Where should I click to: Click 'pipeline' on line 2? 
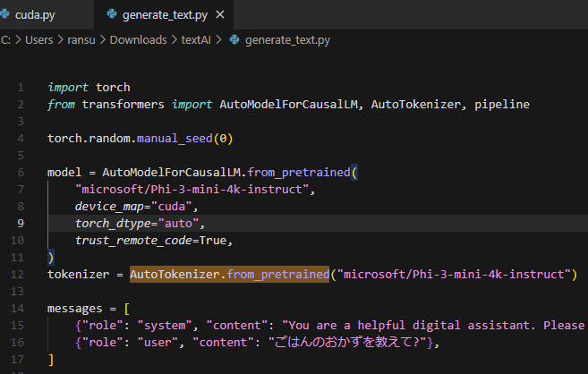pos(502,105)
